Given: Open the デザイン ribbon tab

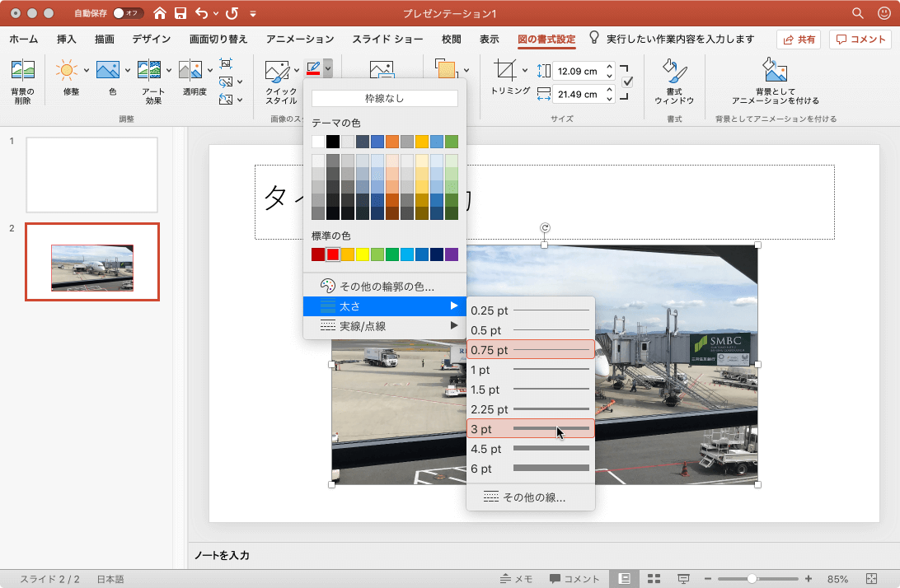Looking at the screenshot, I should pos(151,39).
